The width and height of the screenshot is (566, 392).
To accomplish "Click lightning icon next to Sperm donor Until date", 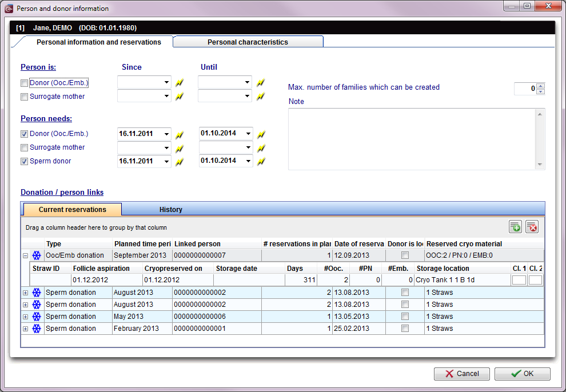I will [x=261, y=162].
